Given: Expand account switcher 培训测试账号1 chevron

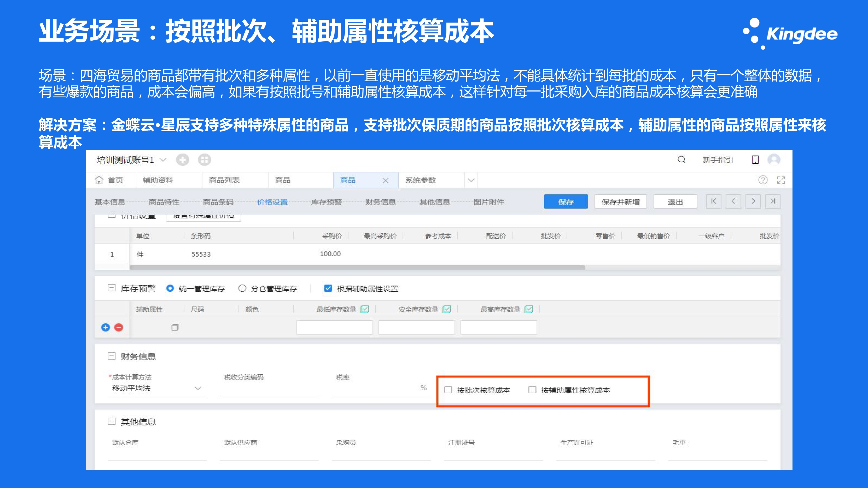Looking at the screenshot, I should (163, 160).
